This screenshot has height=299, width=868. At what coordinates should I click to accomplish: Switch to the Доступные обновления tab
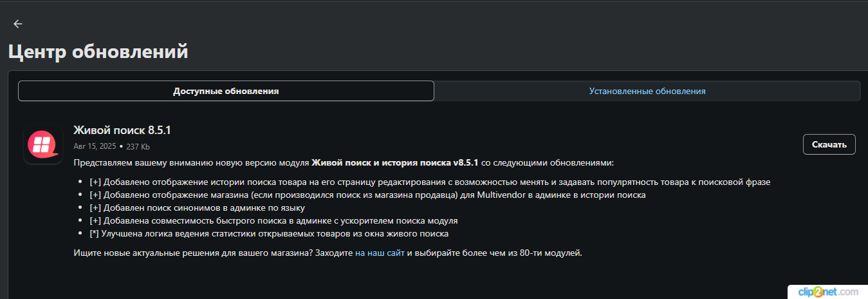226,91
